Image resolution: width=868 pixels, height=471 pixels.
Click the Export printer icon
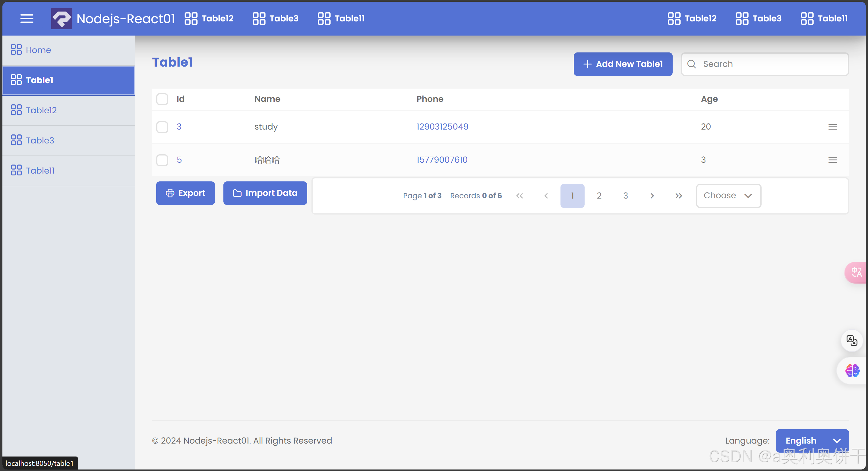(x=170, y=193)
